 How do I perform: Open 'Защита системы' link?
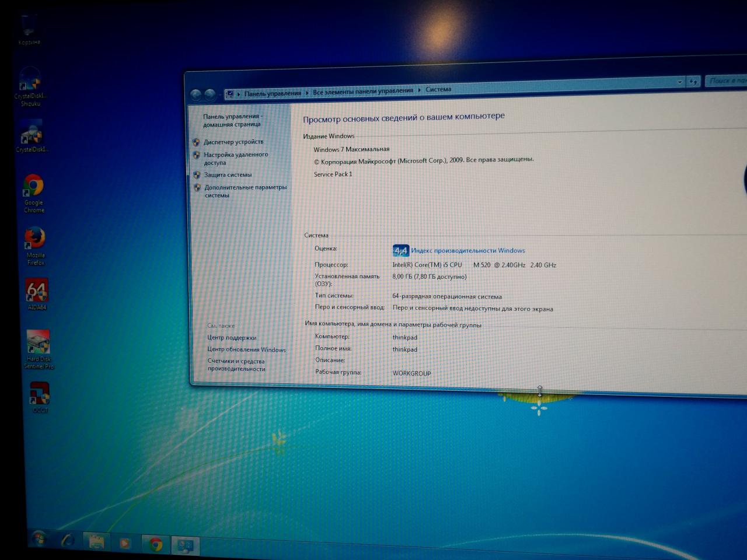pyautogui.click(x=228, y=175)
